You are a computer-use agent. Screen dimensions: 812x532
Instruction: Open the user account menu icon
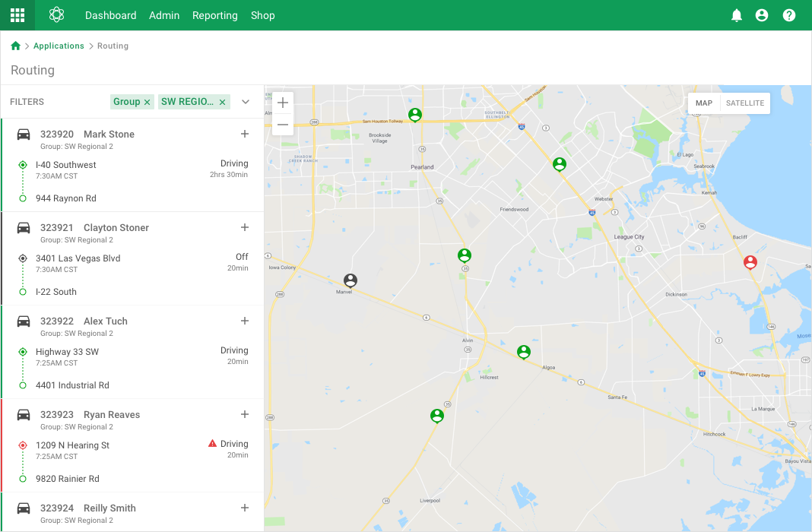click(762, 15)
